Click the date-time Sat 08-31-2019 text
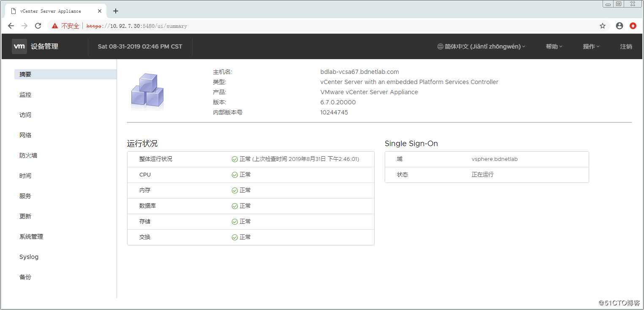This screenshot has width=644, height=310. coord(140,46)
